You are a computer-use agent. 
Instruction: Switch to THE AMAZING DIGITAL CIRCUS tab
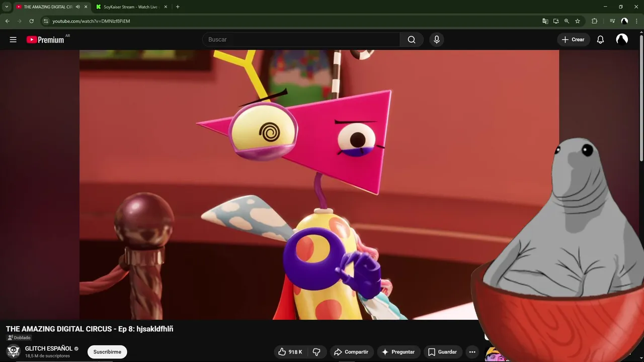tap(48, 7)
